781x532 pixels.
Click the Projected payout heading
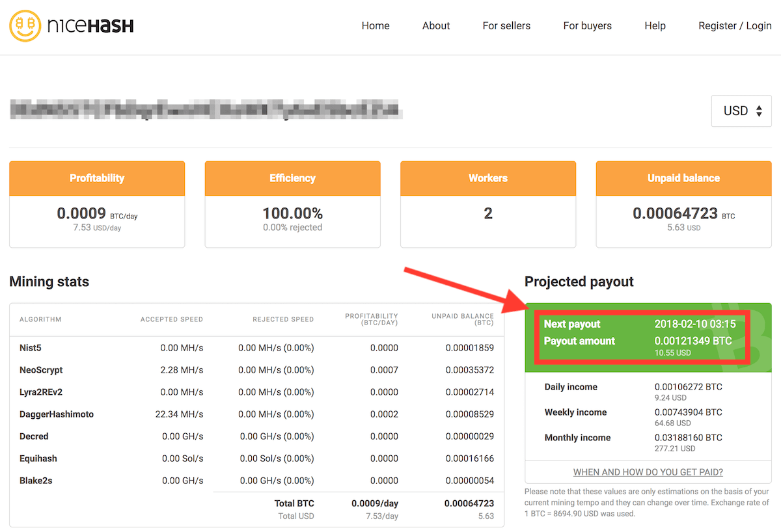[579, 282]
